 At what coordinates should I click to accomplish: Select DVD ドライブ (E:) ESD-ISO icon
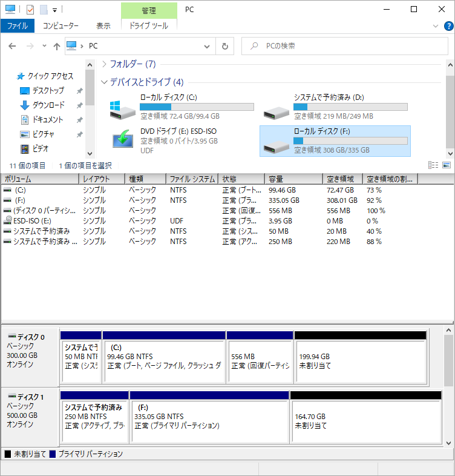[123, 139]
